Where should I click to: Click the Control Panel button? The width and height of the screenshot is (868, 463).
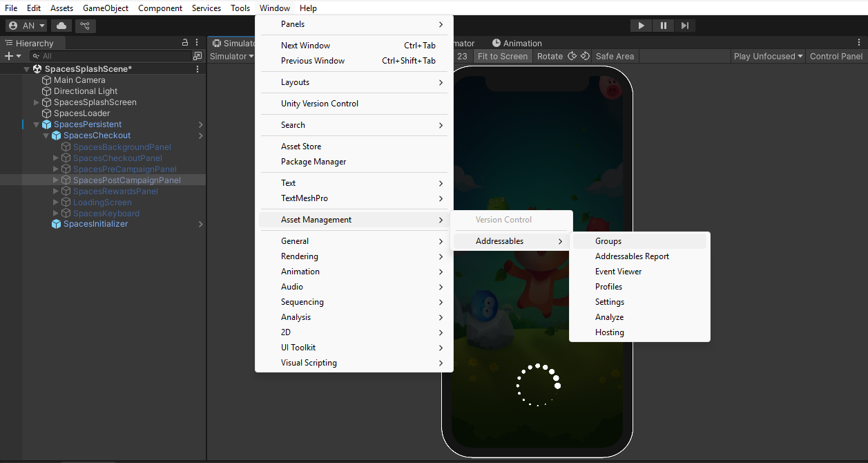(836, 56)
